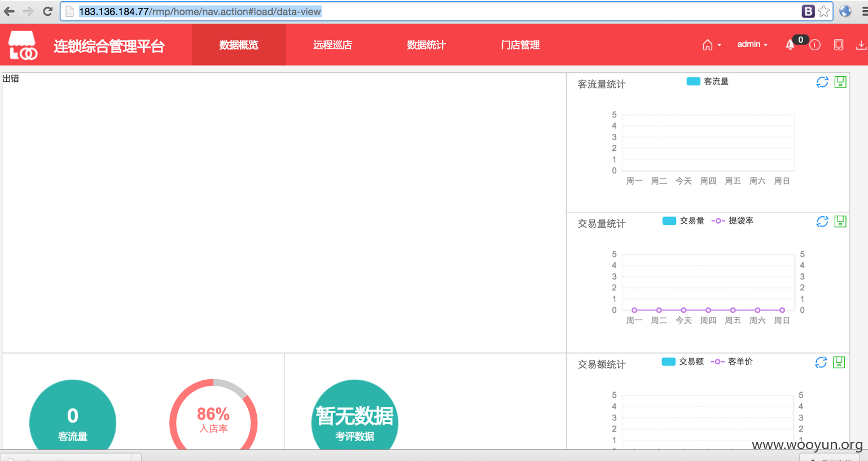Toggle the 客流量 legend series
Screen dimensions: 868x461
707,81
